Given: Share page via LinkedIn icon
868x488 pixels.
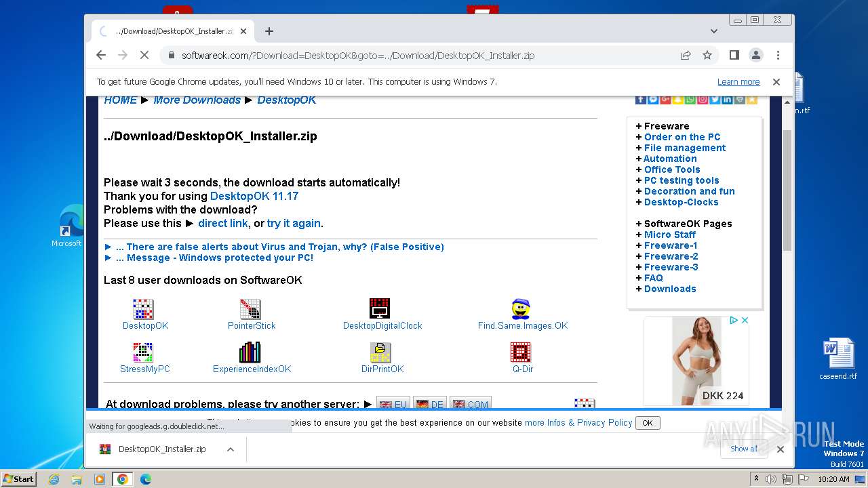Looking at the screenshot, I should pos(727,100).
